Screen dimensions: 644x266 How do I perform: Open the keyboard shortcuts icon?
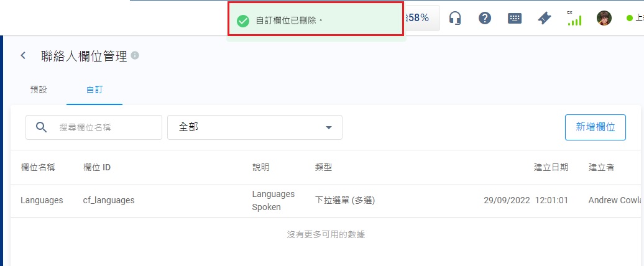[515, 18]
